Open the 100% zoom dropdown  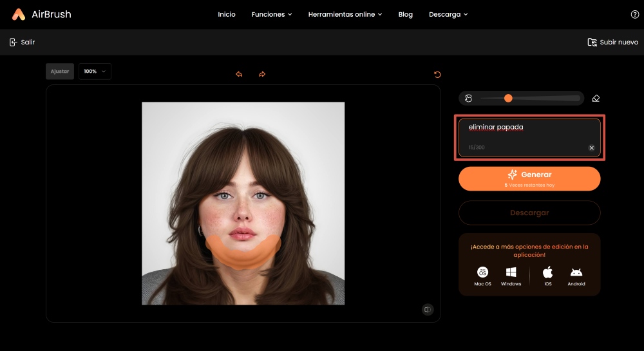coord(95,71)
